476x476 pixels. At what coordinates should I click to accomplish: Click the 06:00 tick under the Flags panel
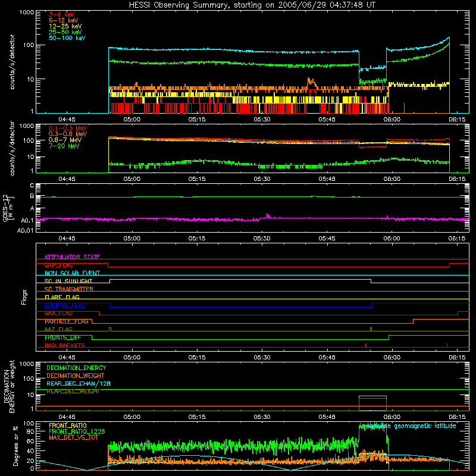tap(392, 358)
